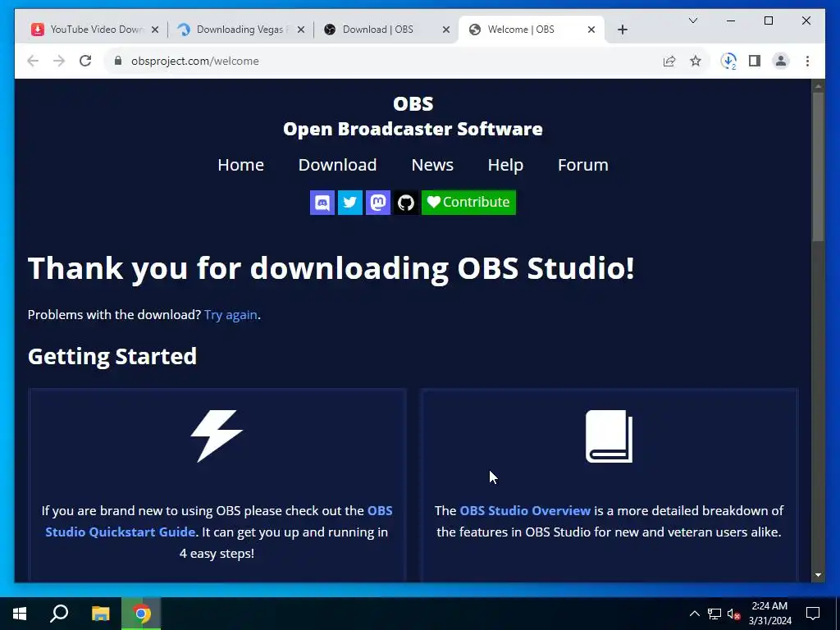Click the book overview icon
The image size is (840, 630).
pos(609,436)
